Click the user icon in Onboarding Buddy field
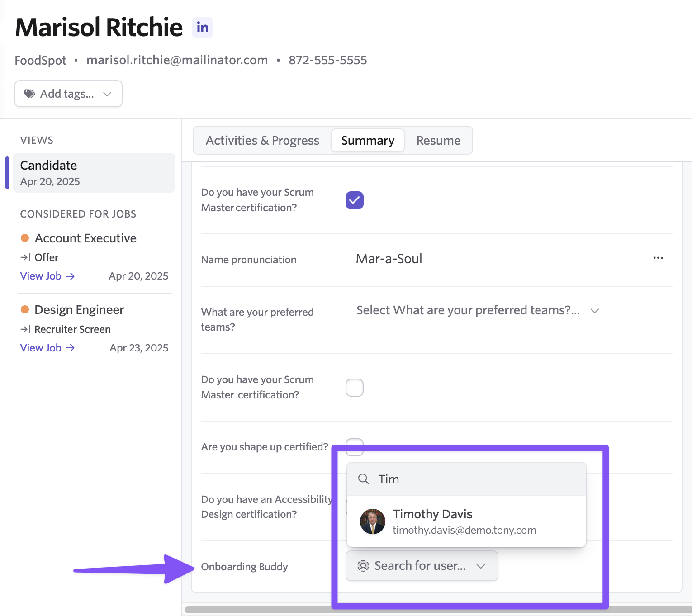 pos(363,566)
